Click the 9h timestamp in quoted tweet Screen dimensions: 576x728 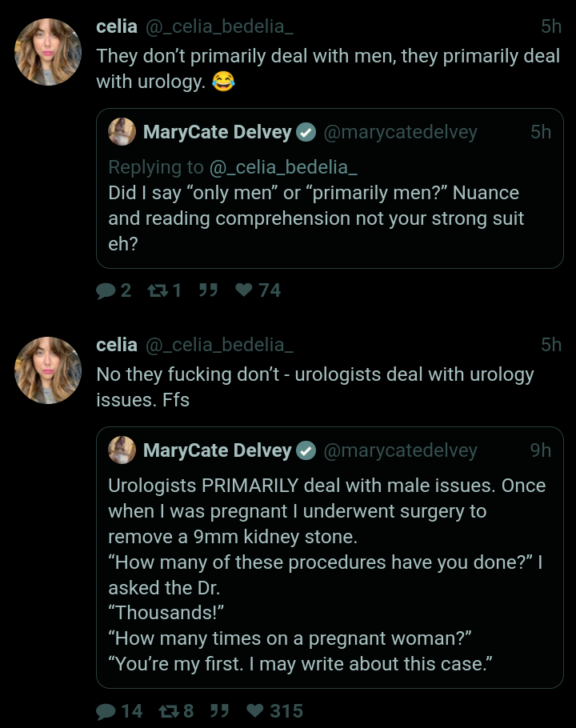pos(541,450)
